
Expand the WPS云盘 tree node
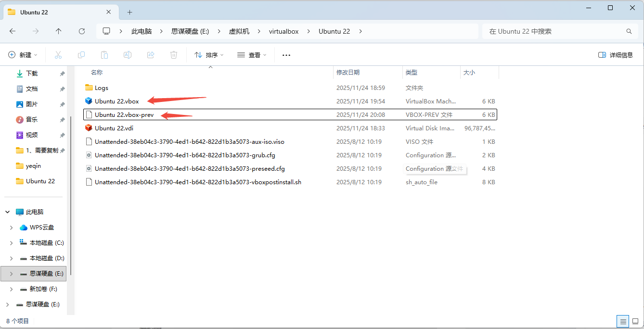coord(12,228)
